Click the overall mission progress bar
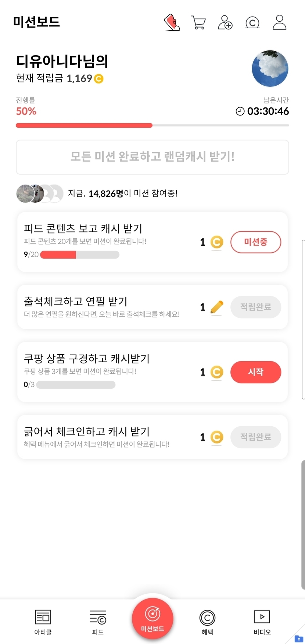 pos(152,125)
